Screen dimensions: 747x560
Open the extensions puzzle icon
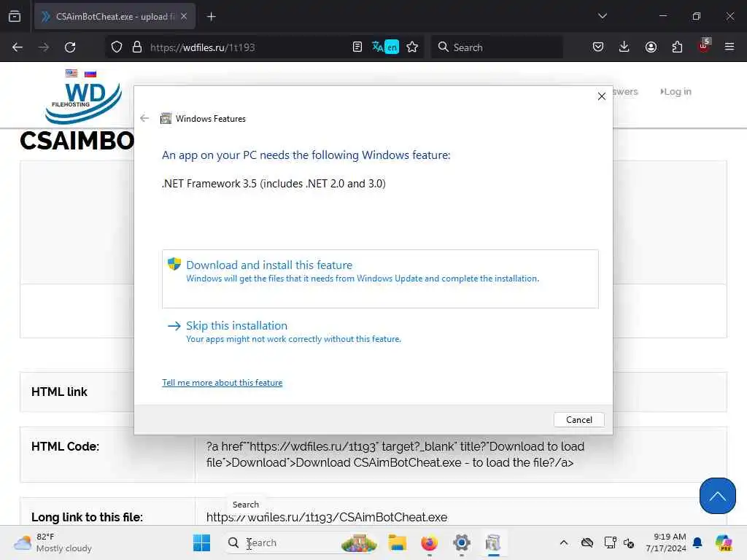click(677, 47)
